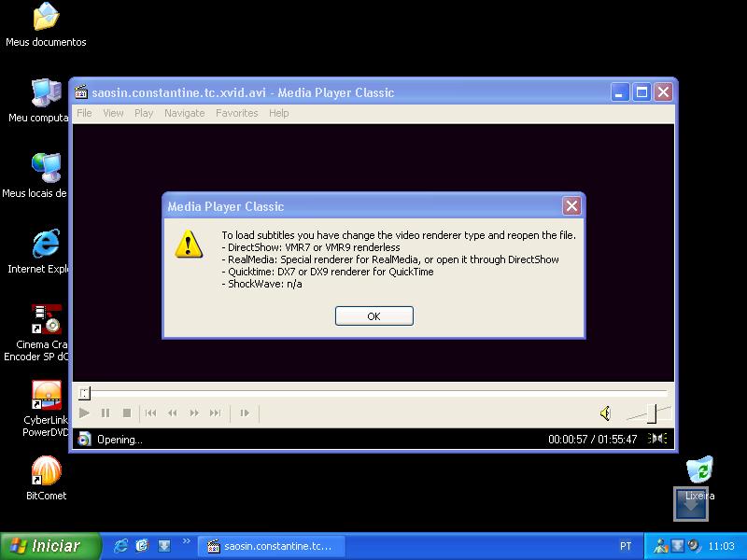Click the 11:03 taskbar clock
The width and height of the screenshot is (747, 560).
[x=721, y=546]
